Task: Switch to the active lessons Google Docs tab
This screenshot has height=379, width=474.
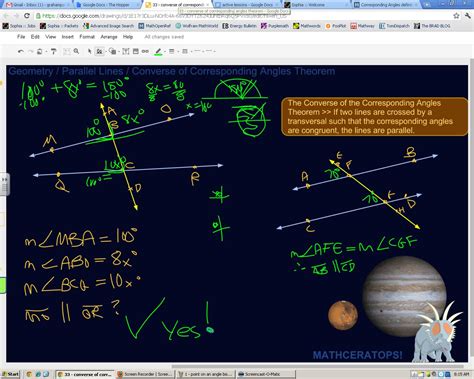Action: point(246,5)
